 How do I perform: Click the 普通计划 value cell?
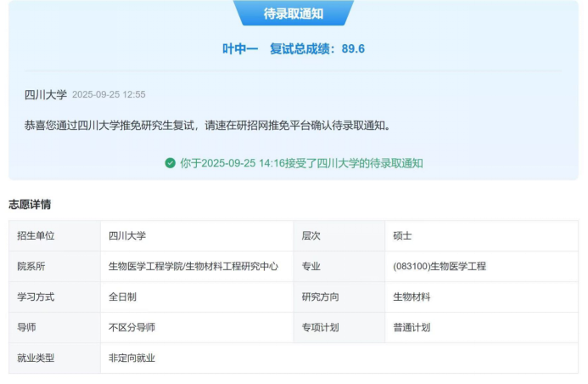pyautogui.click(x=481, y=327)
